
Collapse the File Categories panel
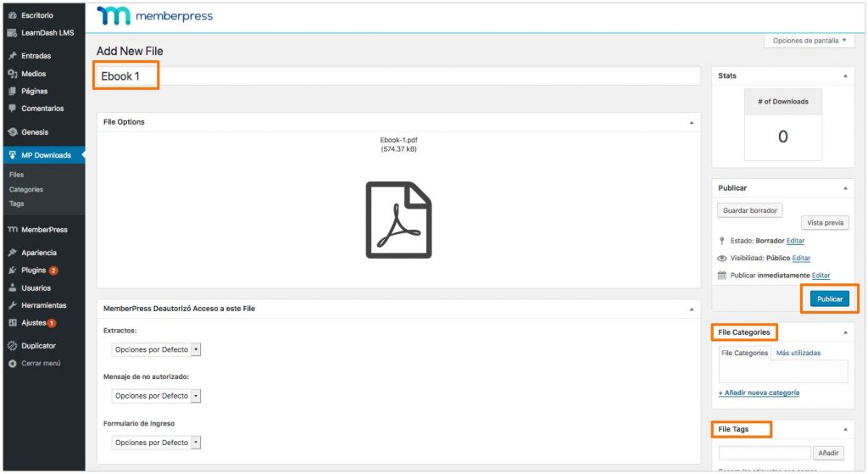845,332
